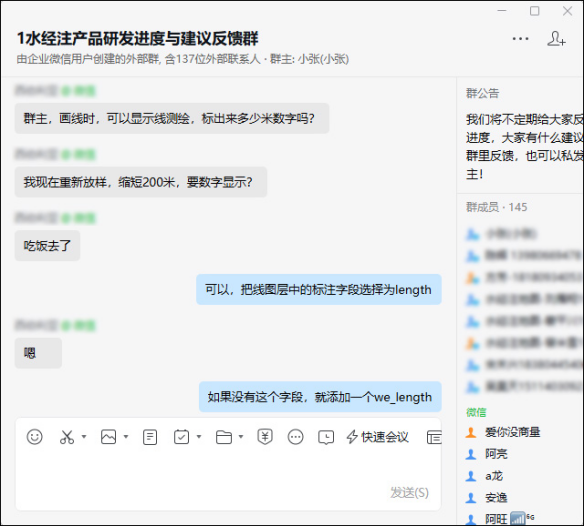Select member 爱你没商量

pyautogui.click(x=512, y=432)
